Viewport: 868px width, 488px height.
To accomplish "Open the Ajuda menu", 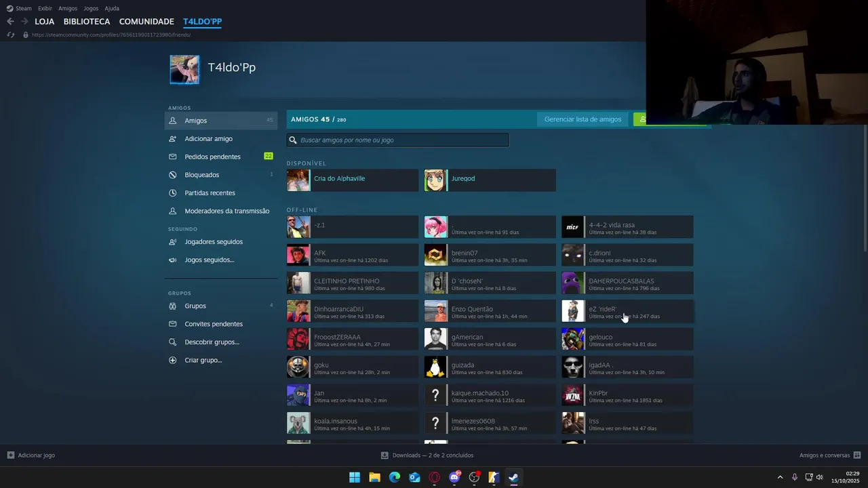I will pos(112,8).
